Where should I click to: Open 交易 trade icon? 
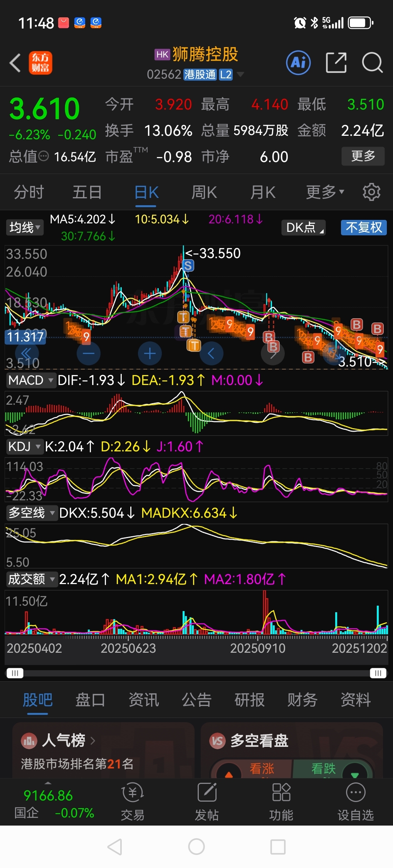point(133,802)
